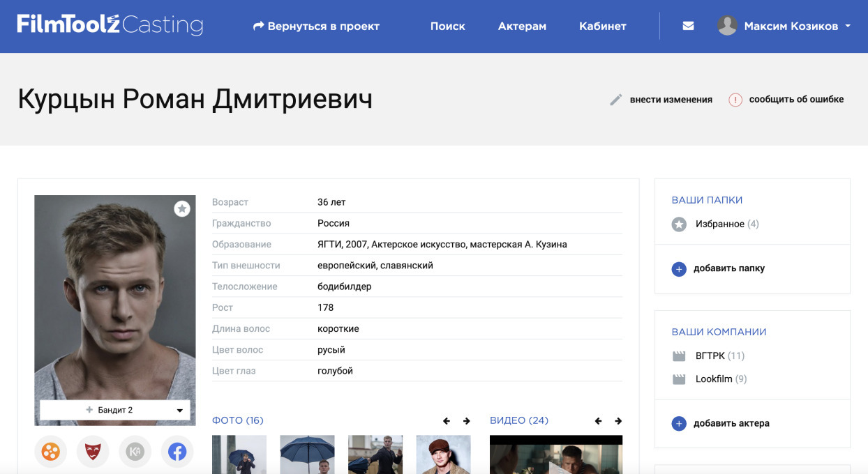Show next photos with right arrow
The image size is (868, 474).
pos(467,421)
